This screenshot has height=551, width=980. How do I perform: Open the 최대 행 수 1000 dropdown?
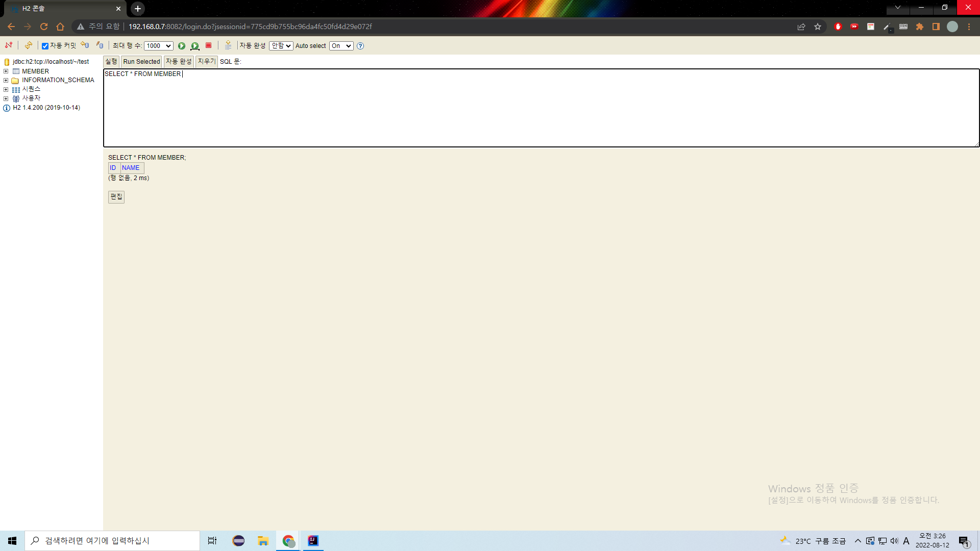click(x=159, y=46)
